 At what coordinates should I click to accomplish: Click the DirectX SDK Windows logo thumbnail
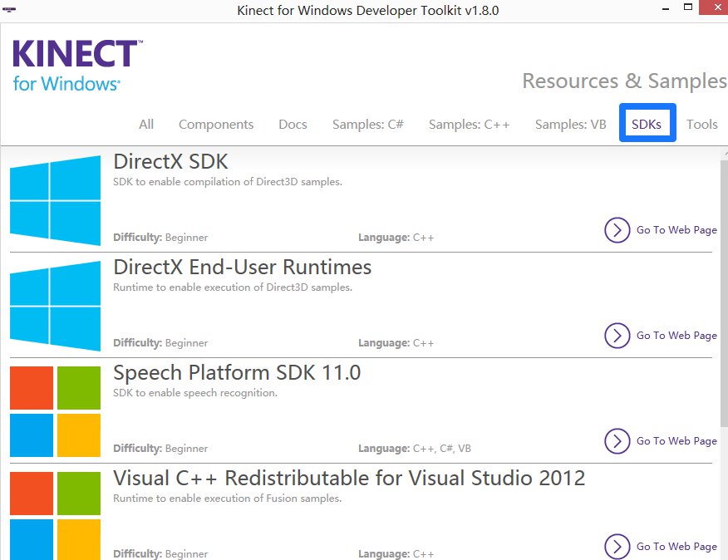click(55, 200)
